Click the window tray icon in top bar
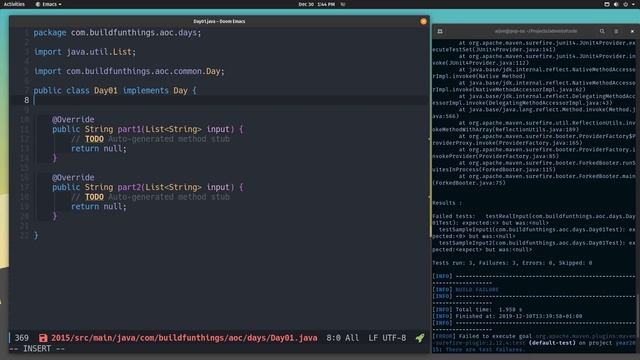Viewport: 640px width, 360px height. [x=607, y=4]
